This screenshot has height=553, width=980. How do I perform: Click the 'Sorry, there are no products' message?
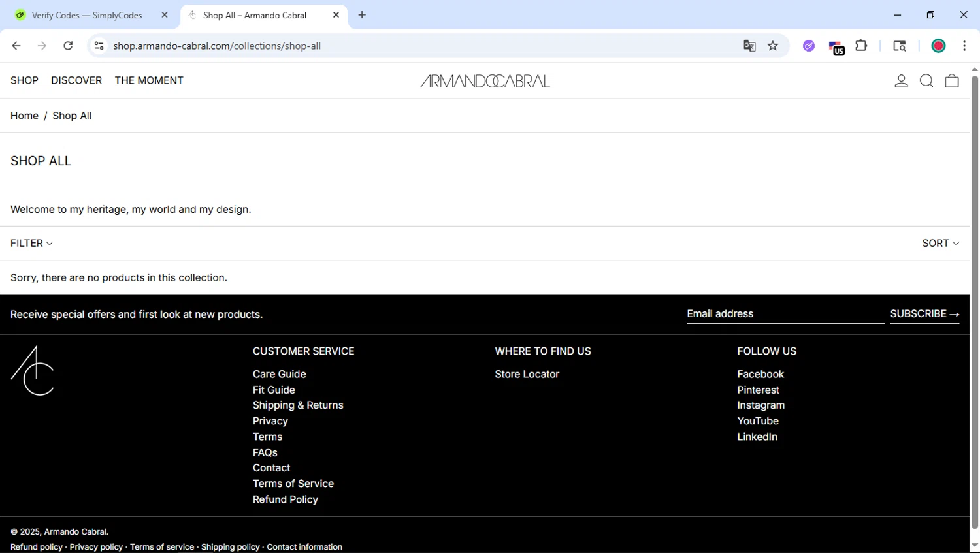(119, 277)
